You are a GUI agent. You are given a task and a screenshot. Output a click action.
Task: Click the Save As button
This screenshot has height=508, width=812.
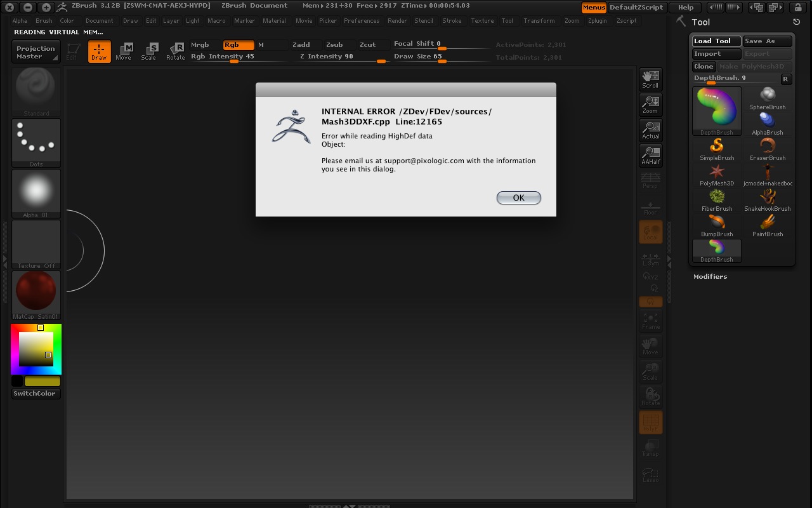768,41
